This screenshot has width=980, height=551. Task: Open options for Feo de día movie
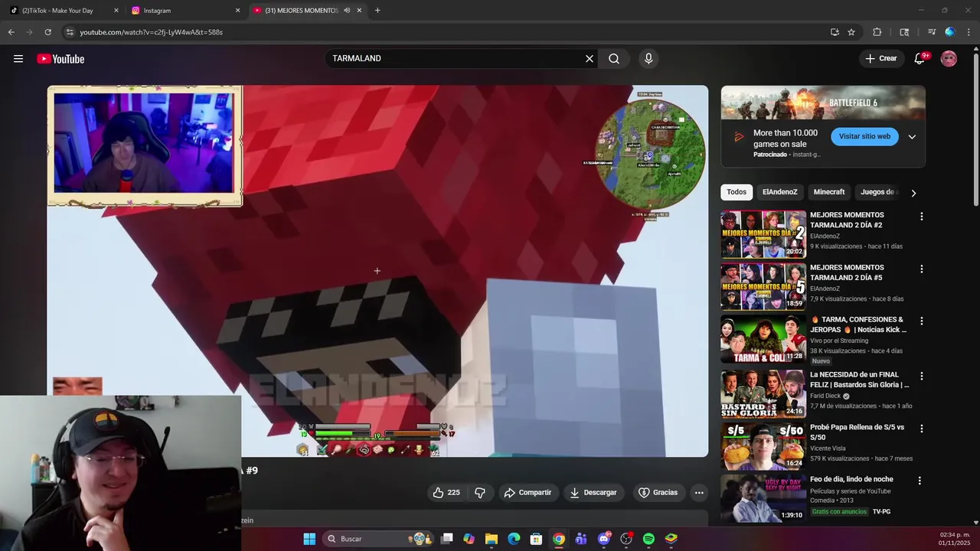point(920,481)
